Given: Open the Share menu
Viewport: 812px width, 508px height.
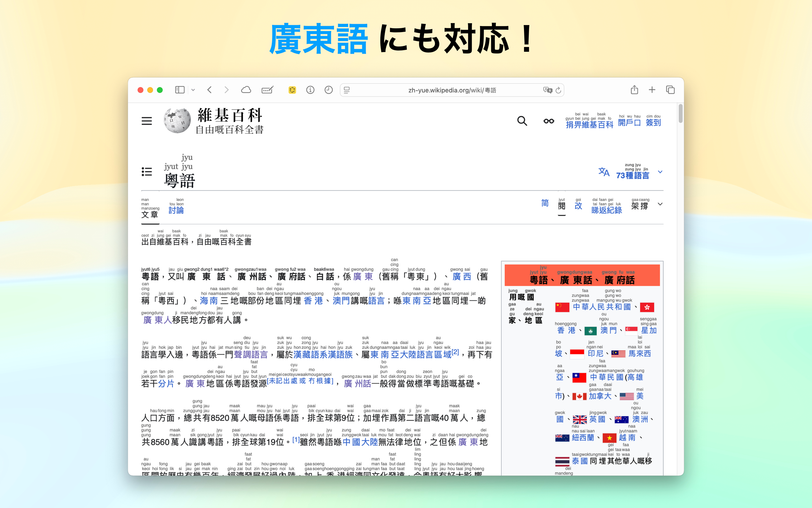Looking at the screenshot, I should point(634,89).
